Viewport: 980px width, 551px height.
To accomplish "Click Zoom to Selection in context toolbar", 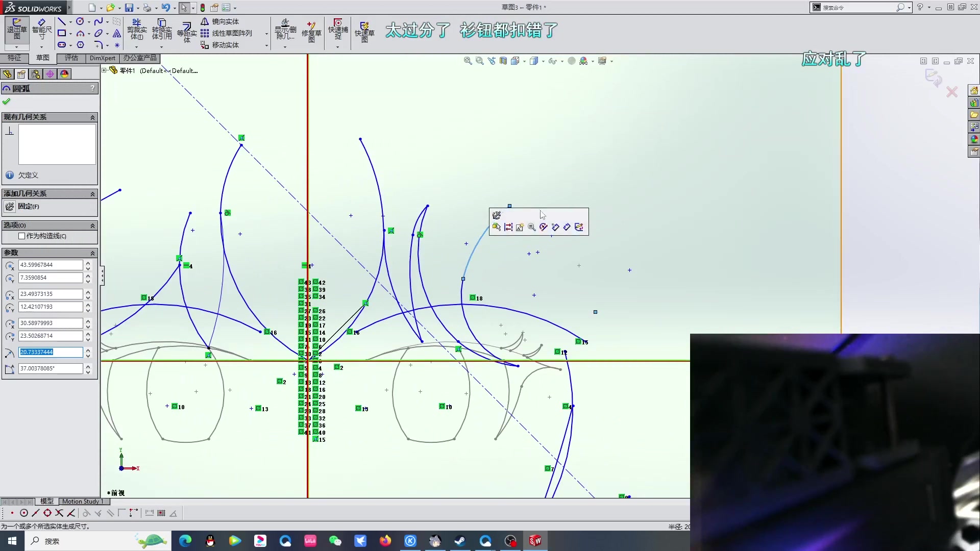I will pyautogui.click(x=532, y=227).
